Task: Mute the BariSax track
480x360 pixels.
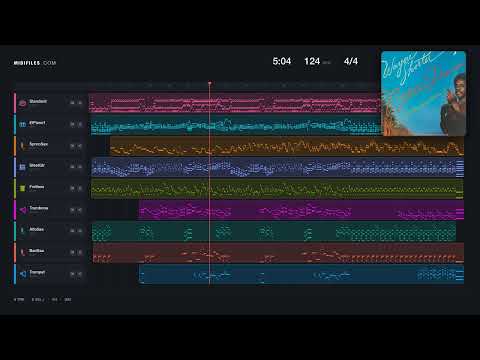Action: (x=72, y=252)
